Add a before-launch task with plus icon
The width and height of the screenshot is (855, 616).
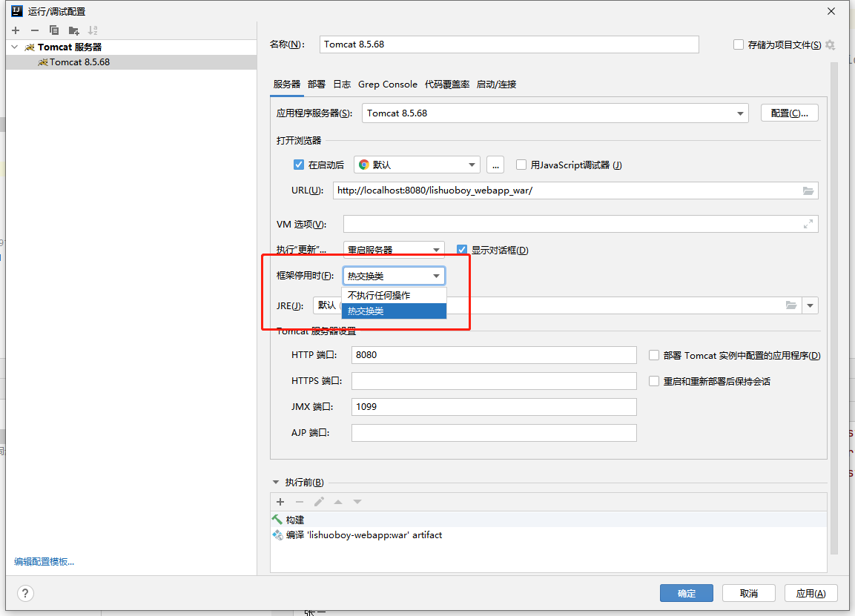pyautogui.click(x=280, y=502)
